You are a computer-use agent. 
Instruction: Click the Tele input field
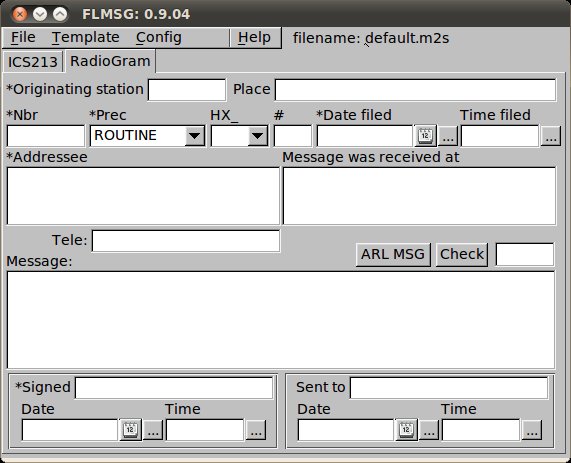click(186, 241)
